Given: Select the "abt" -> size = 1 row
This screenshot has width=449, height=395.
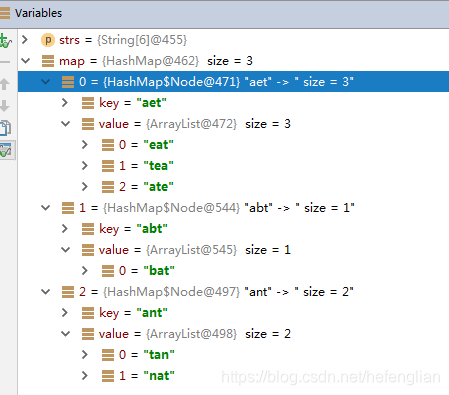Looking at the screenshot, I should [x=233, y=208].
